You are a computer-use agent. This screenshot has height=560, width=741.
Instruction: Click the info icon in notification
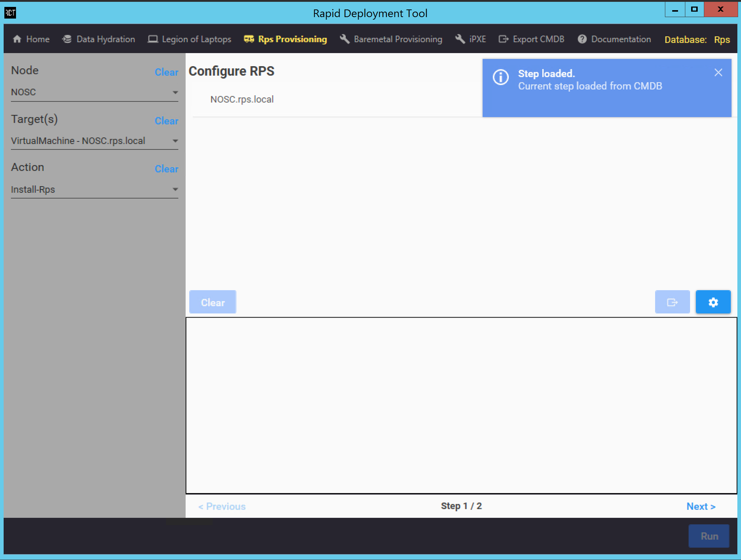coord(501,77)
